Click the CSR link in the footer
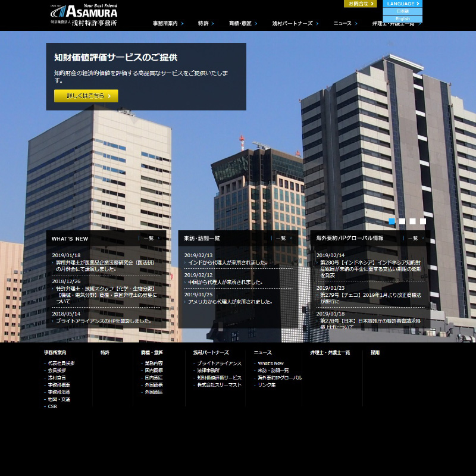Screen dimensions: 476x476 pos(52,406)
